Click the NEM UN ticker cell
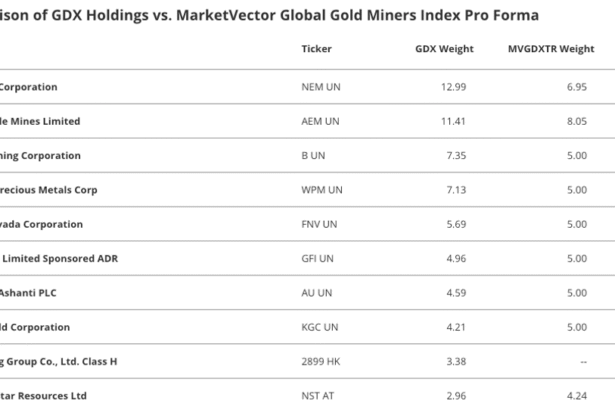615x410 pixels. 321,87
